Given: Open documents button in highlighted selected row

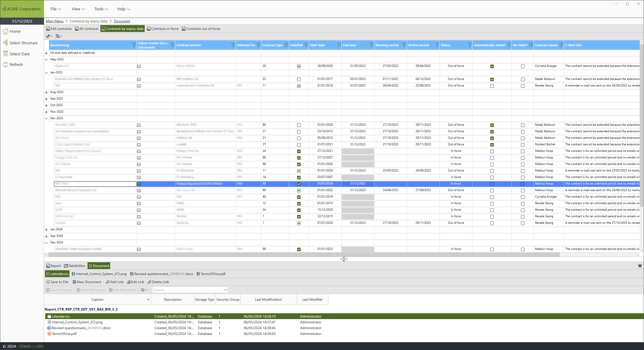Looking at the screenshot, I should coord(139,184).
